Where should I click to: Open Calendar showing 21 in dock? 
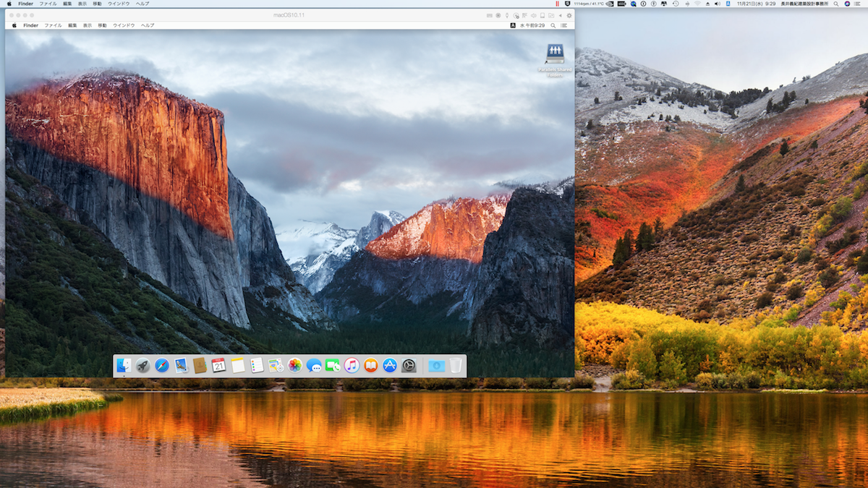click(x=218, y=366)
